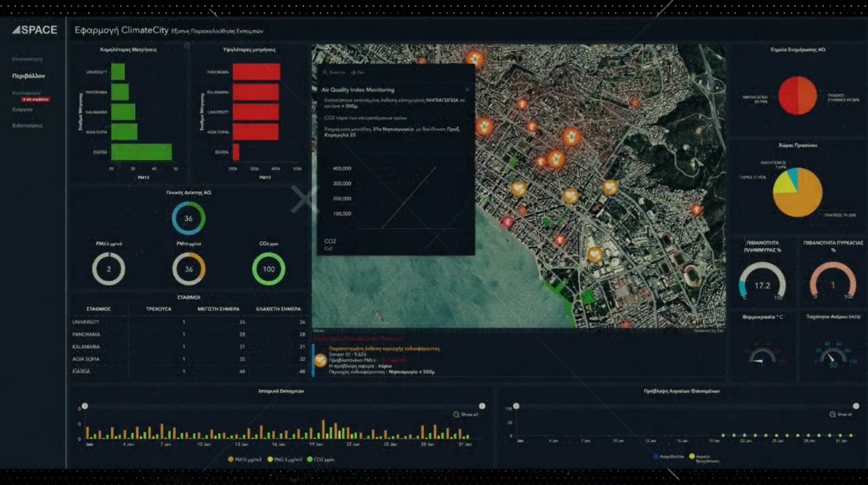This screenshot has height=485, width=868.
Task: Click the topmost orange marker on the map
Action: (475, 58)
